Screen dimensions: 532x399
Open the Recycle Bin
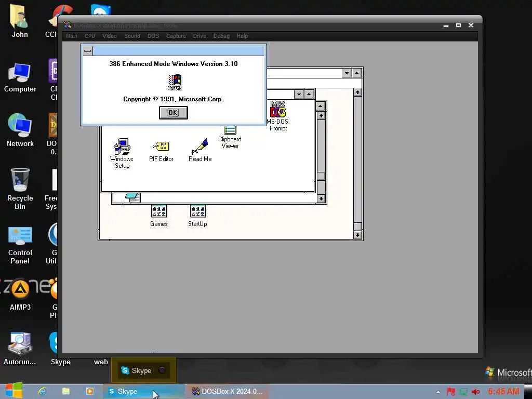(x=20, y=189)
